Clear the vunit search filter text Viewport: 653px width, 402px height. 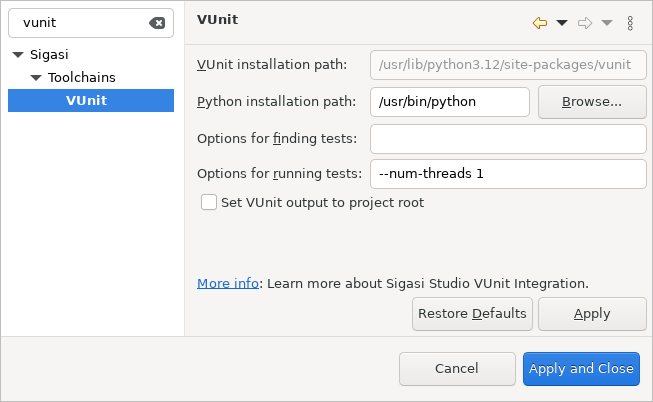[157, 23]
